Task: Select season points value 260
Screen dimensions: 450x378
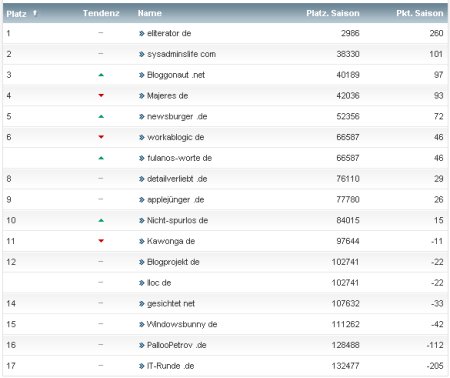Action: click(436, 33)
